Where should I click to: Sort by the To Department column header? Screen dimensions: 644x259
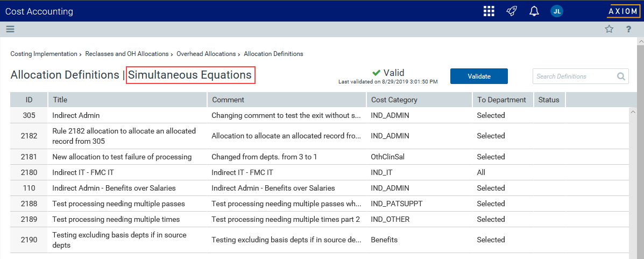(x=503, y=100)
